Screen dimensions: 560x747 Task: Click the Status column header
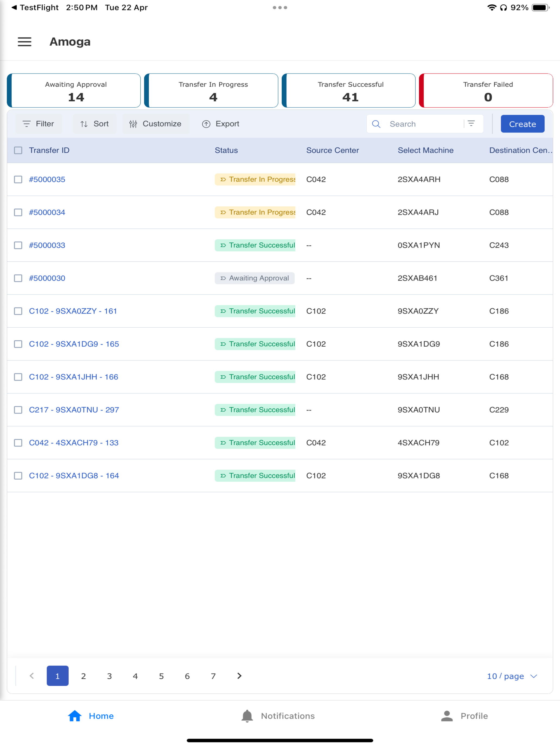coord(226,150)
